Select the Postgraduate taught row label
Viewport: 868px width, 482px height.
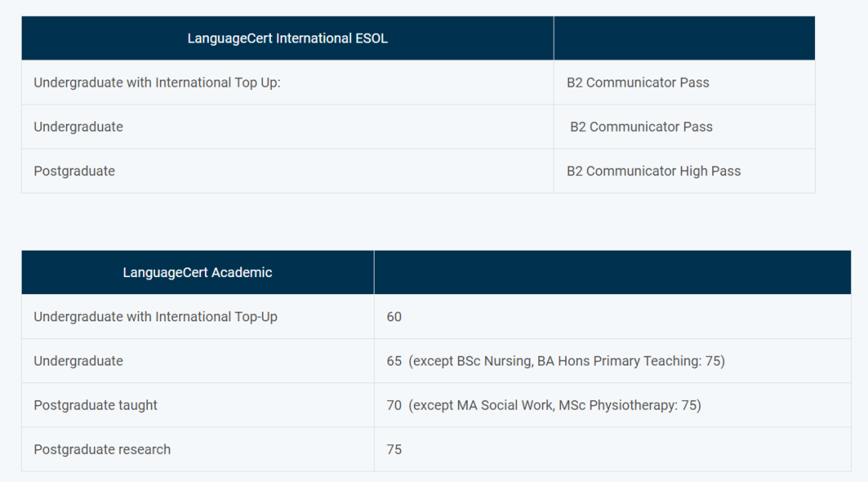95,405
